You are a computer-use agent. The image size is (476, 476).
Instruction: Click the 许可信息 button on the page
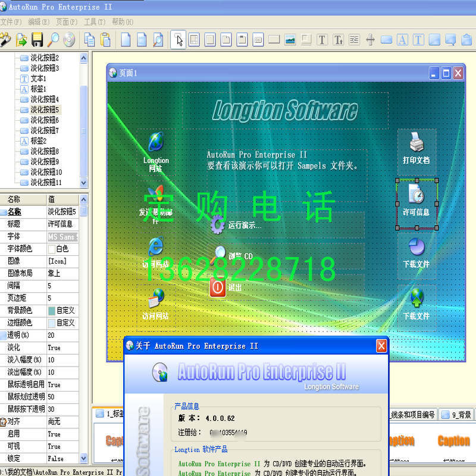pyautogui.click(x=416, y=202)
